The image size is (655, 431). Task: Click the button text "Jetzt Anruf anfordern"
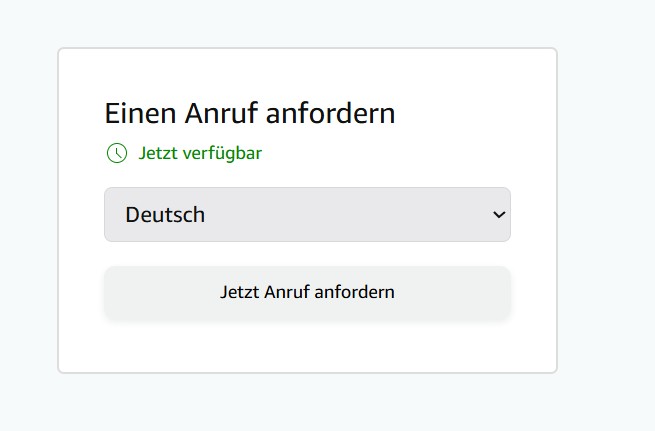click(307, 292)
